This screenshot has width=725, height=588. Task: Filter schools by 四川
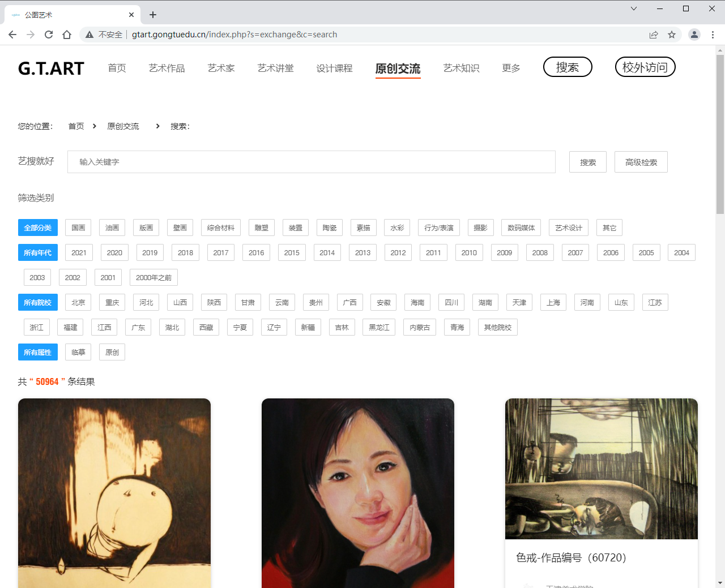(451, 302)
